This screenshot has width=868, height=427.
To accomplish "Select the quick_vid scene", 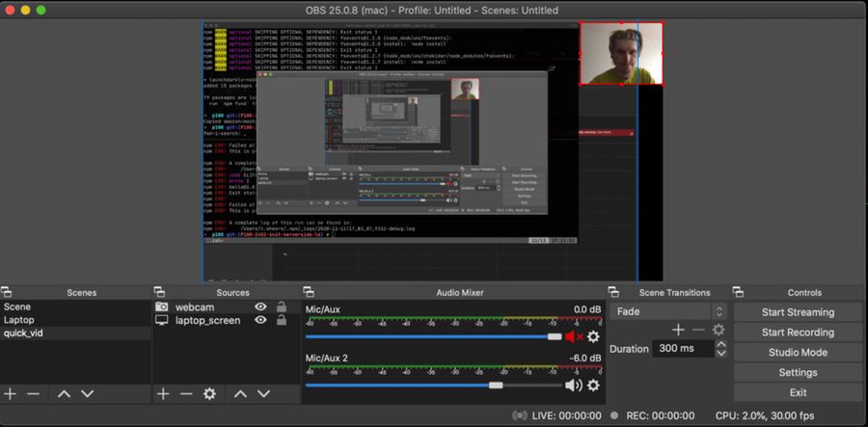I will click(75, 333).
